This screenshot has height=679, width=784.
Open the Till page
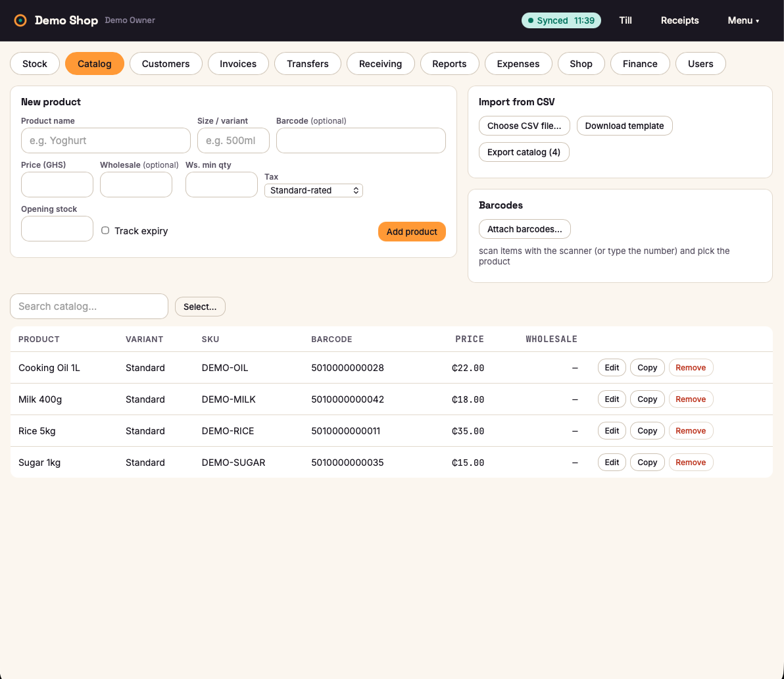[x=625, y=20]
